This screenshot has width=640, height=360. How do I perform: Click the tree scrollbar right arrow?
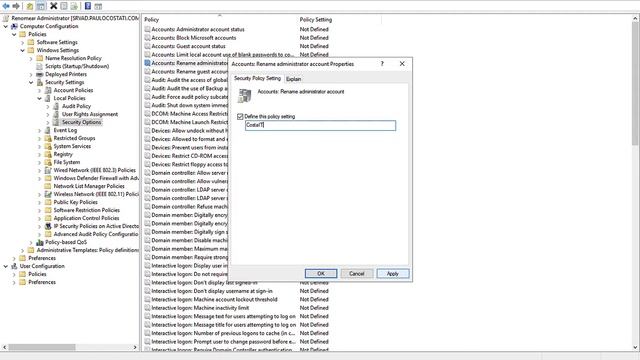click(x=135, y=347)
